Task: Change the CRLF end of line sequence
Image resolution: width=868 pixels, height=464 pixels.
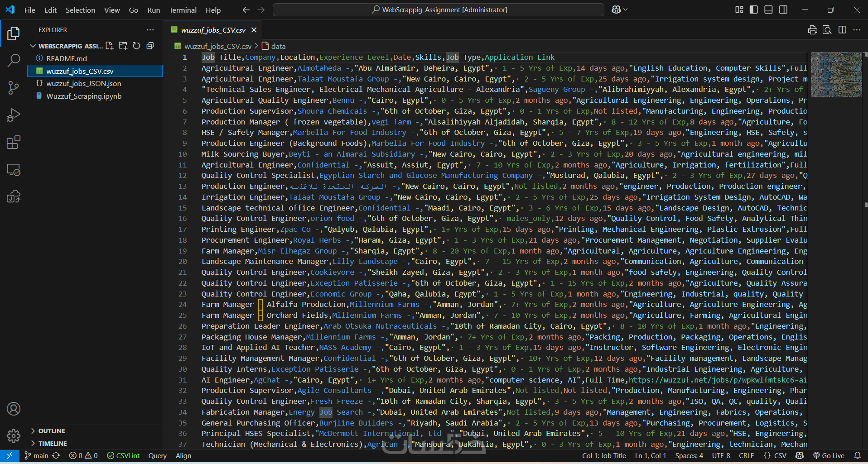Action: pos(747,455)
